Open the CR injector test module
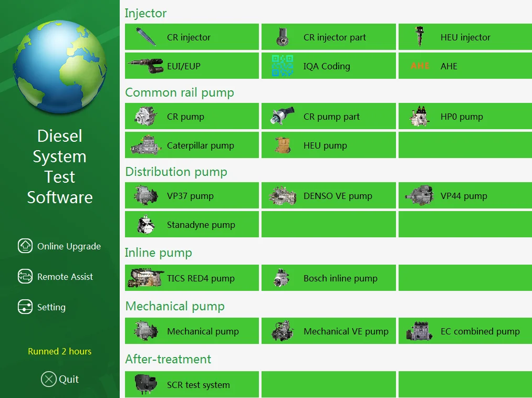 click(x=192, y=37)
